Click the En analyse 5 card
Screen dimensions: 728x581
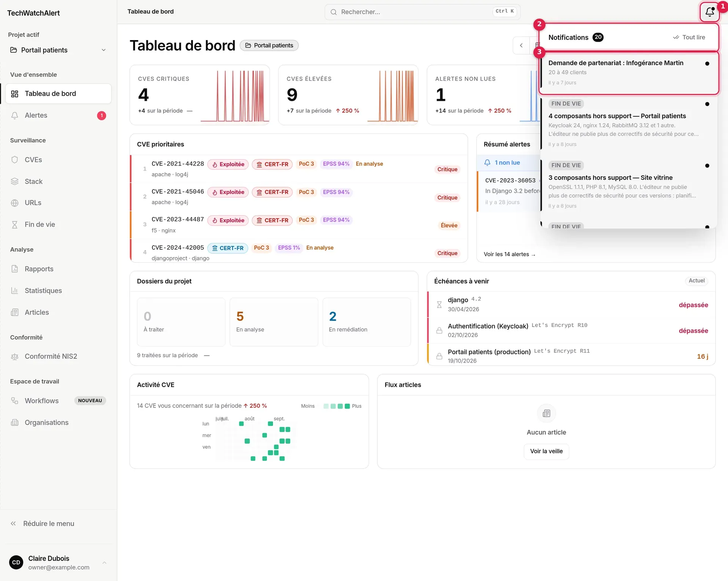pyautogui.click(x=274, y=322)
